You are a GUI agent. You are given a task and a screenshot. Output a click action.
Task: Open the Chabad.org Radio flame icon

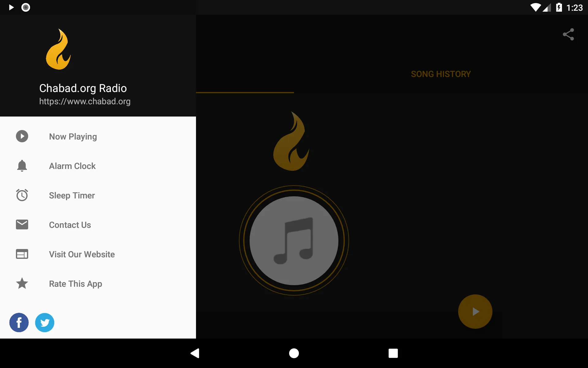pos(58,48)
